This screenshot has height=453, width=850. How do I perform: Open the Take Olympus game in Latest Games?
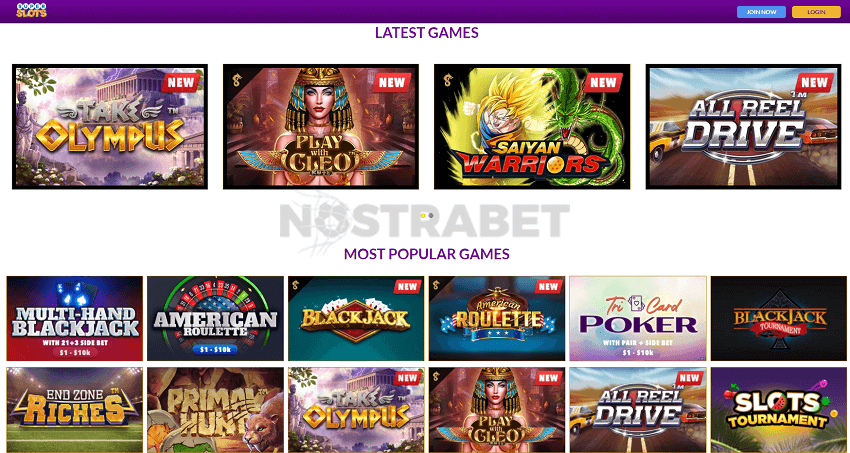pyautogui.click(x=110, y=127)
